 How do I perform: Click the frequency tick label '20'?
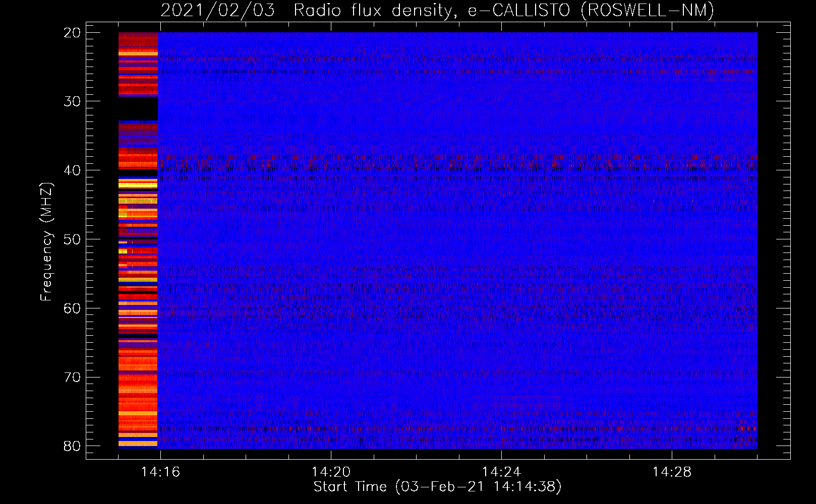72,33
